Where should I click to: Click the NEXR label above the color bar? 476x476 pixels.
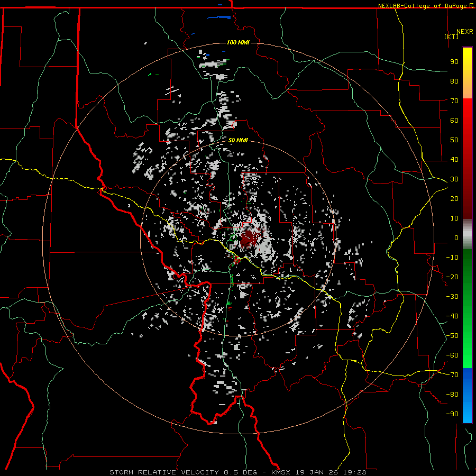(465, 32)
